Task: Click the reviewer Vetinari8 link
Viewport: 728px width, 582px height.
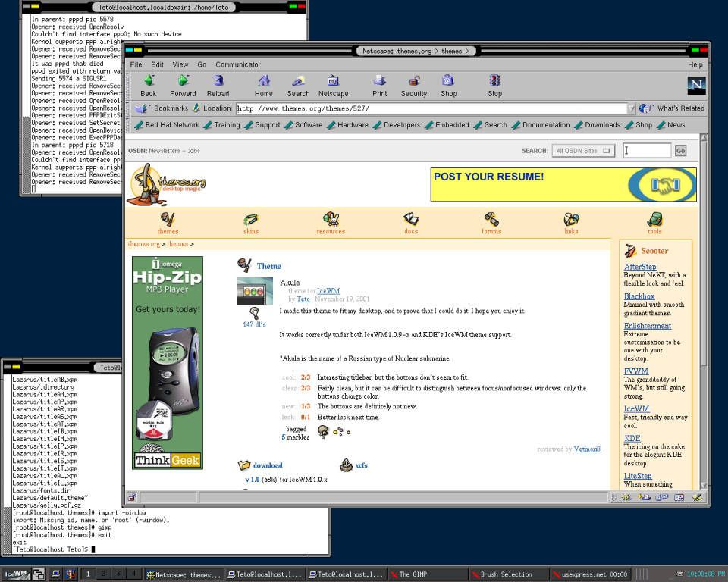Action: coord(587,449)
